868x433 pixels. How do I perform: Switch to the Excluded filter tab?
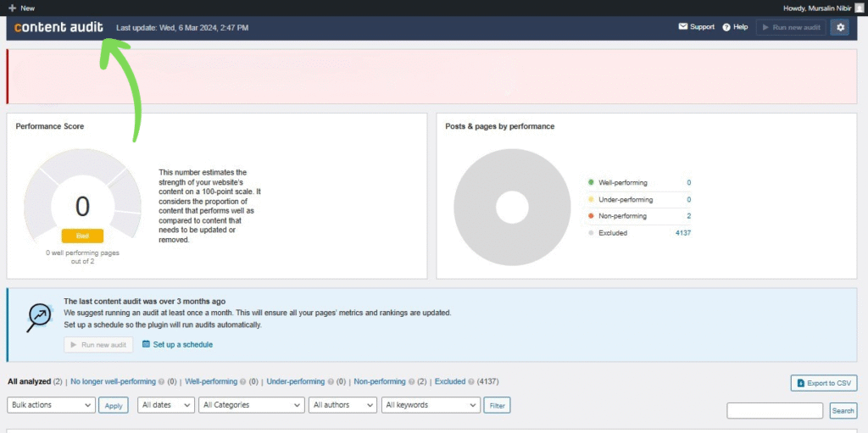click(x=450, y=381)
